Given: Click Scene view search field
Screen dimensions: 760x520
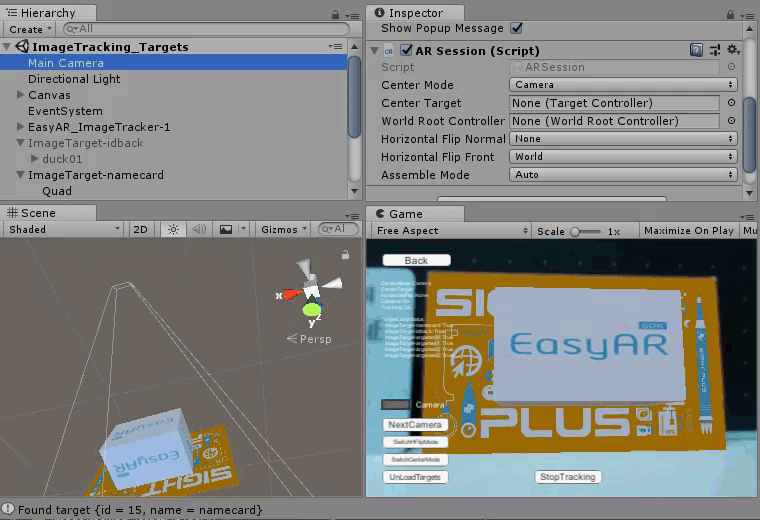Looking at the screenshot, I should (x=338, y=229).
